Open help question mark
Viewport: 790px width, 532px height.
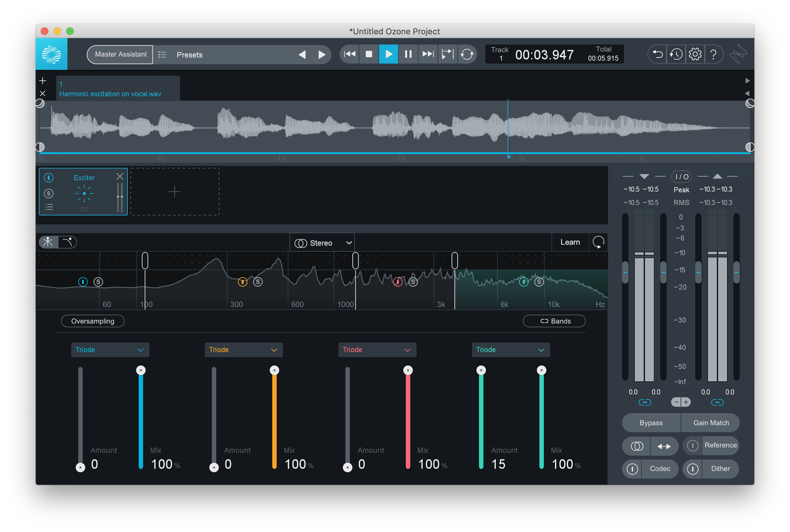(x=713, y=54)
